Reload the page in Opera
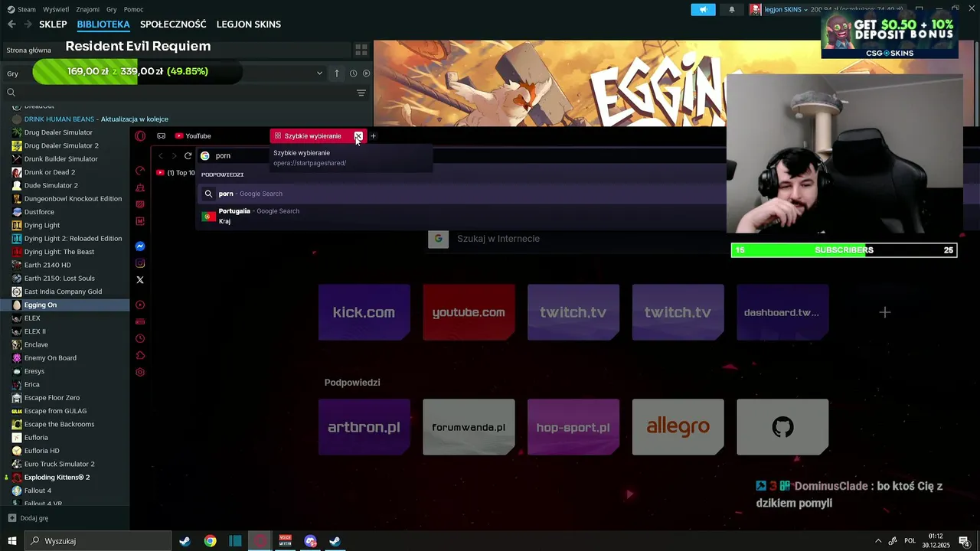The image size is (980, 551). point(188,155)
